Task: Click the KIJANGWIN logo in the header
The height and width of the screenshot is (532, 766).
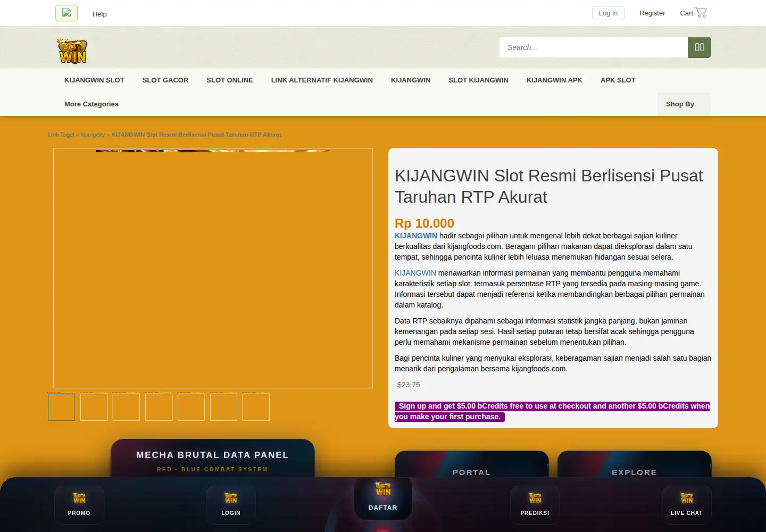Action: [72, 51]
